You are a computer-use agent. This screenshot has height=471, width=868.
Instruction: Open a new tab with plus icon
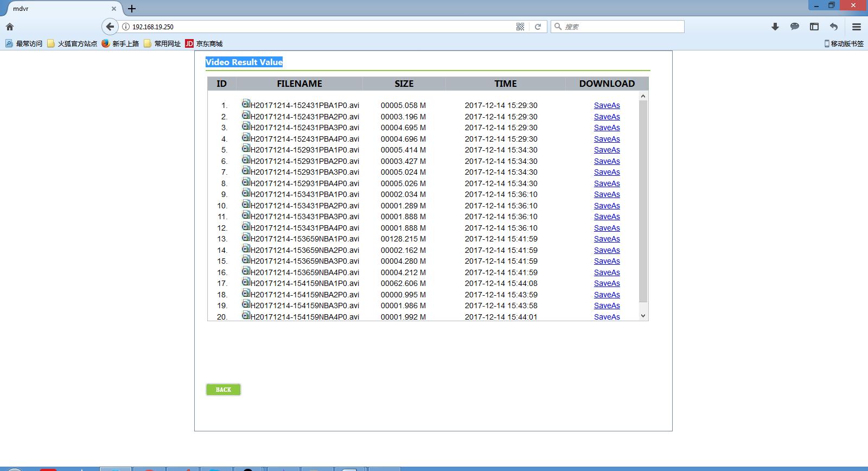132,9
